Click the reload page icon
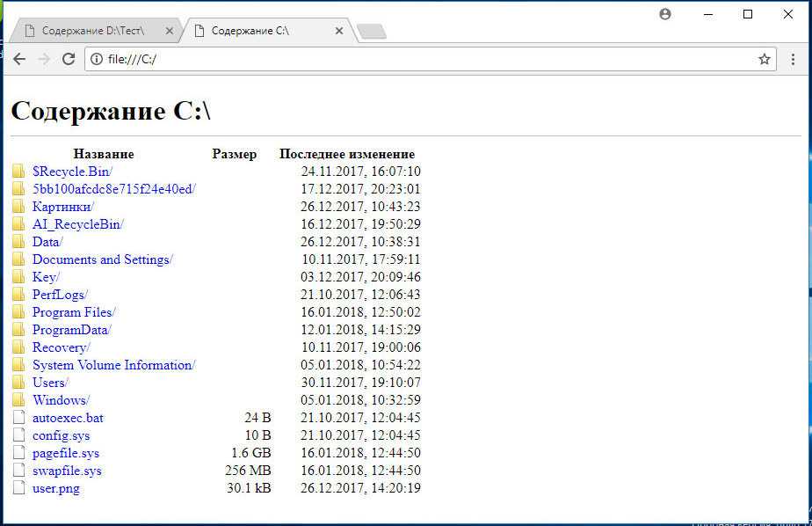 (69, 59)
